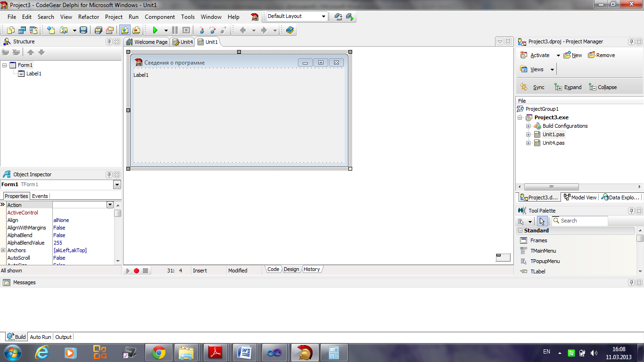The height and width of the screenshot is (362, 644).
Task: Switch to the History tab
Action: coord(312,269)
